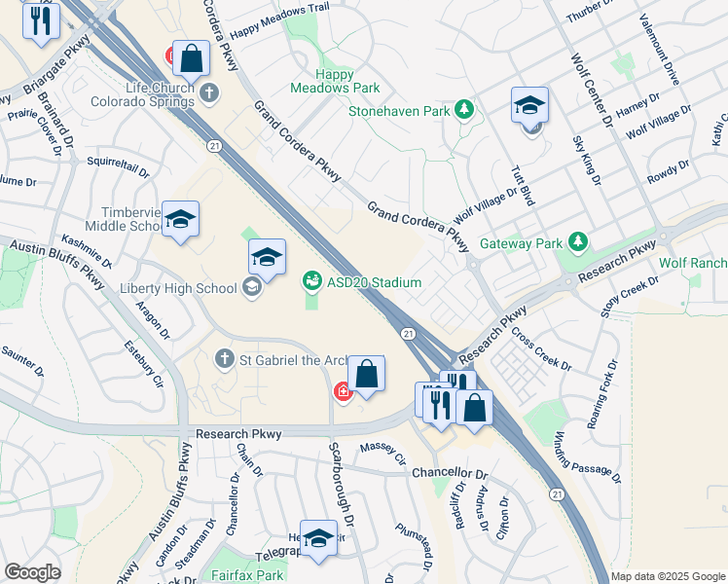Select the Gateway Park tree icon
Viewport: 728px width, 584px height.
[x=578, y=242]
